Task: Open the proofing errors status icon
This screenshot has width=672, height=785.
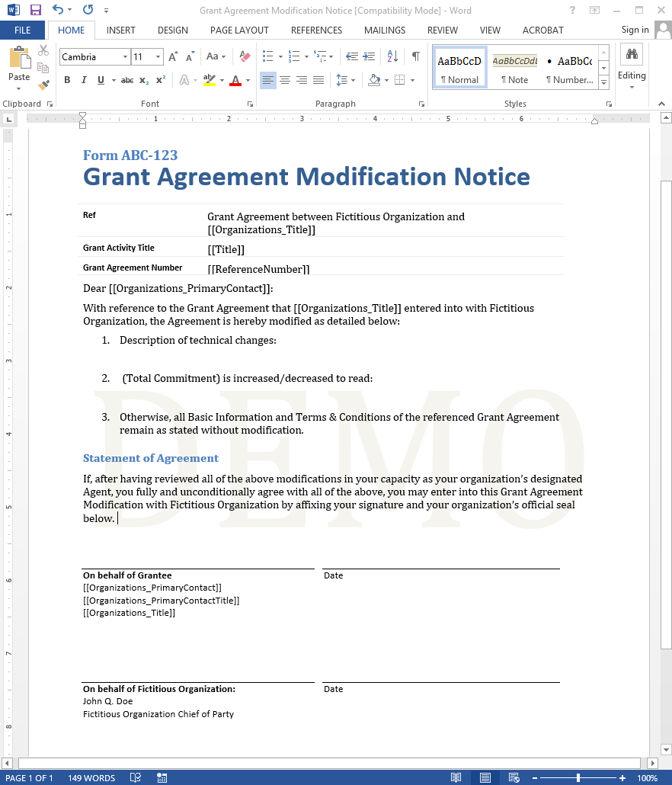Action: click(135, 777)
